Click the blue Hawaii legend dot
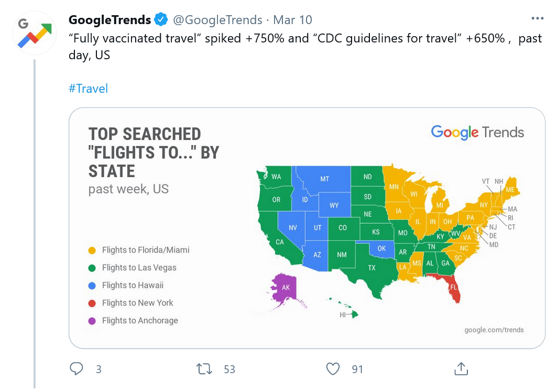Viewport: 558px width, 392px height. pyautogui.click(x=92, y=286)
